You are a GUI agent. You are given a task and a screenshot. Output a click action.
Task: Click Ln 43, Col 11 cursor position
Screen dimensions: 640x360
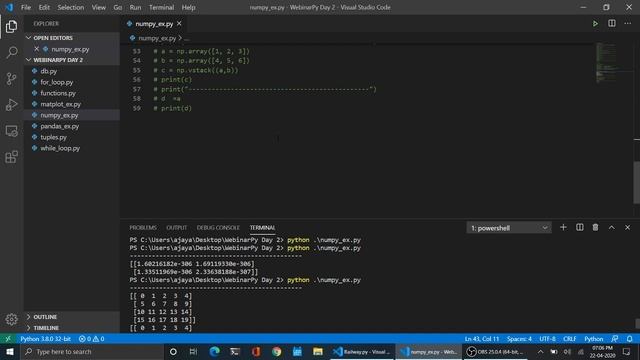(482, 339)
